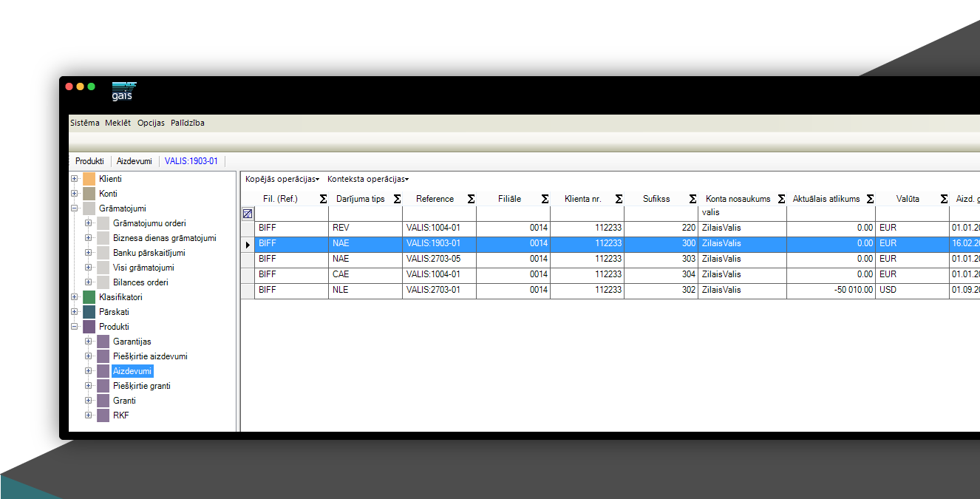Sort by Valūta column header
This screenshot has height=499, width=980.
point(908,199)
